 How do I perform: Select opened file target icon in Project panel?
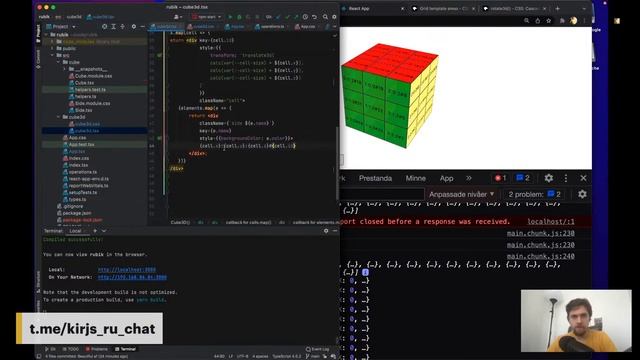pos(104,27)
